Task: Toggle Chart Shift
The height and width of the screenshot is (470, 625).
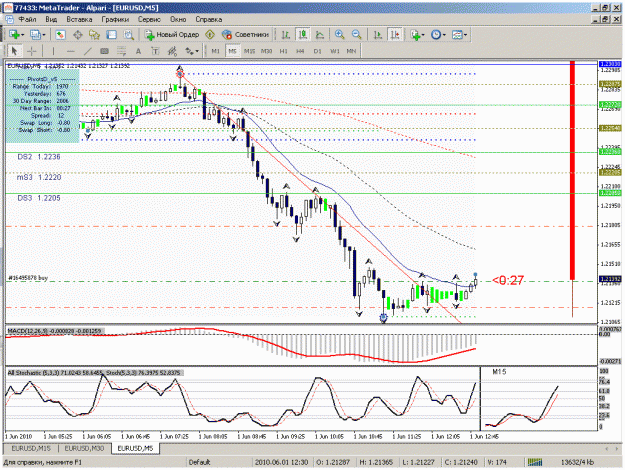Action: coord(395,35)
